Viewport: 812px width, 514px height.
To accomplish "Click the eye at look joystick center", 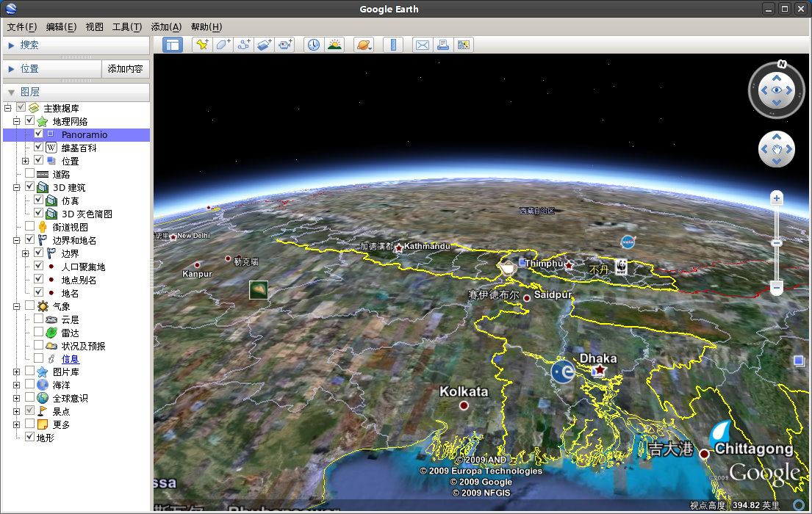I will [776, 90].
